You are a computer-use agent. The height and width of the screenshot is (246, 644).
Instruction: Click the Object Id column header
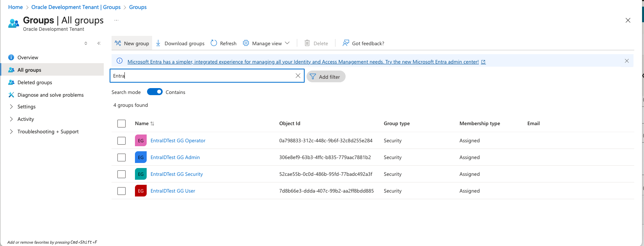click(x=290, y=124)
